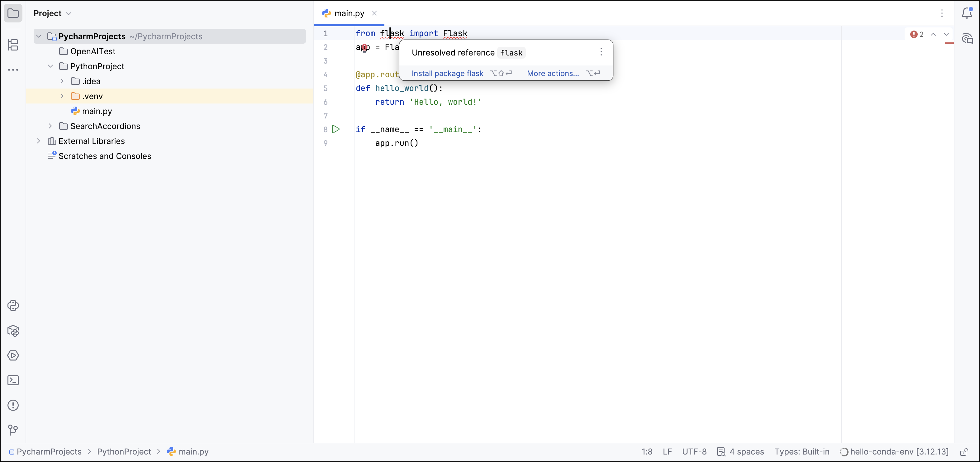Open editor tab options vertical dots menu
The image size is (980, 462).
(x=942, y=13)
